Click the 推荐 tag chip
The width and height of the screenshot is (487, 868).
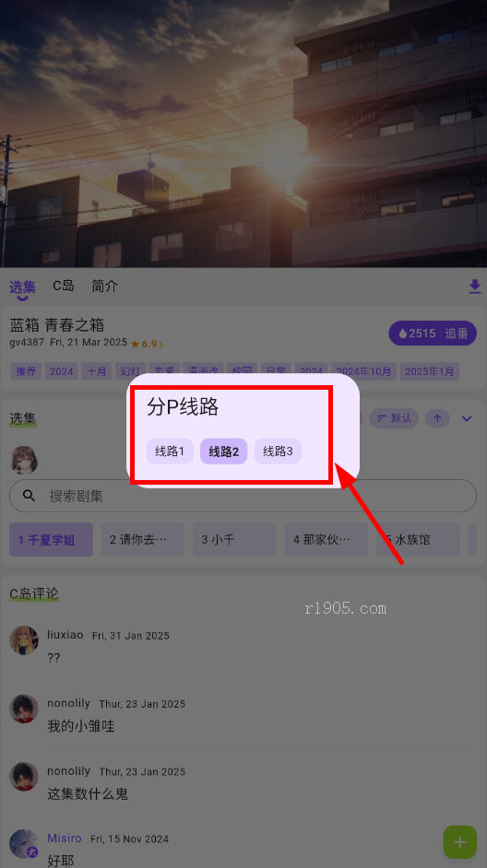26,371
